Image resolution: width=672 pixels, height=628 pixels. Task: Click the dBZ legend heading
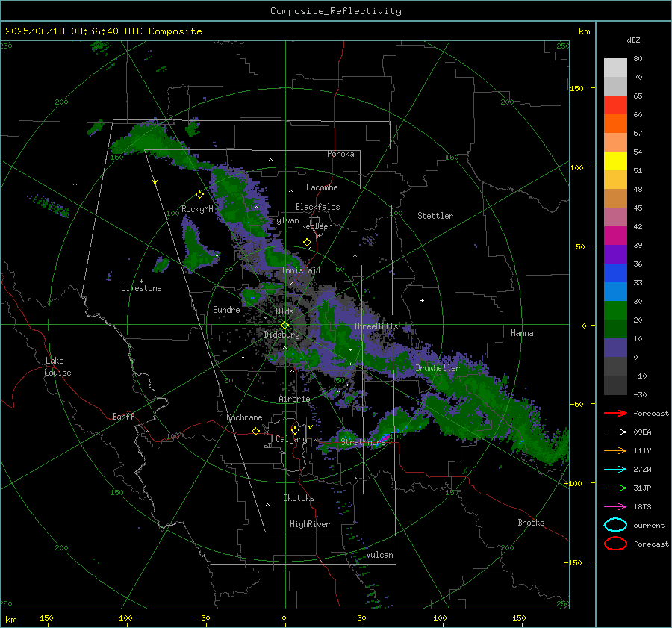(633, 40)
